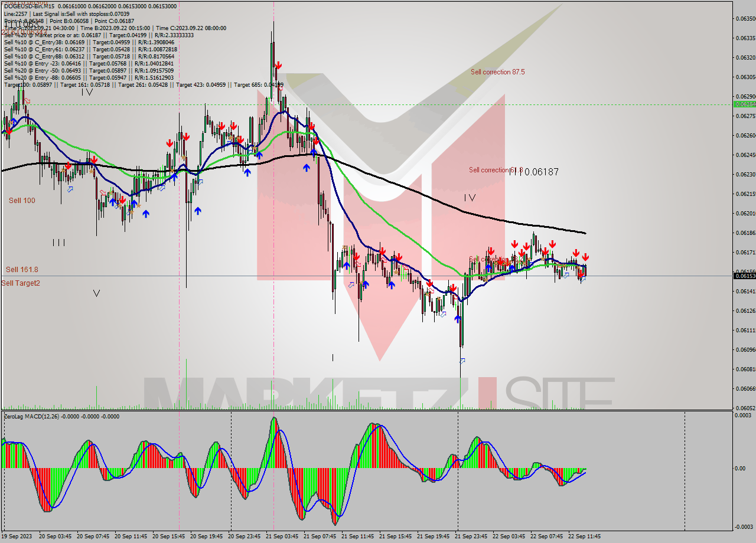The height and width of the screenshot is (543, 756).
Task: Click the 0.00 MACD zero-level value
Action: point(741,469)
